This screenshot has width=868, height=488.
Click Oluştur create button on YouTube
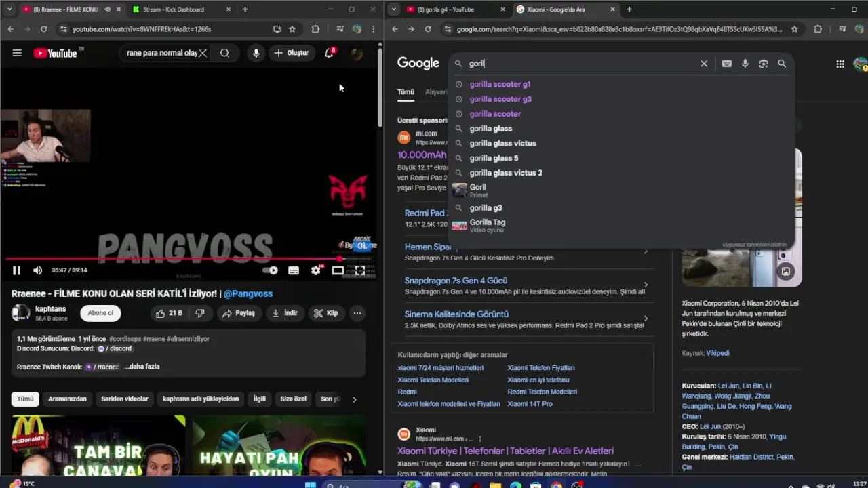pyautogui.click(x=291, y=53)
